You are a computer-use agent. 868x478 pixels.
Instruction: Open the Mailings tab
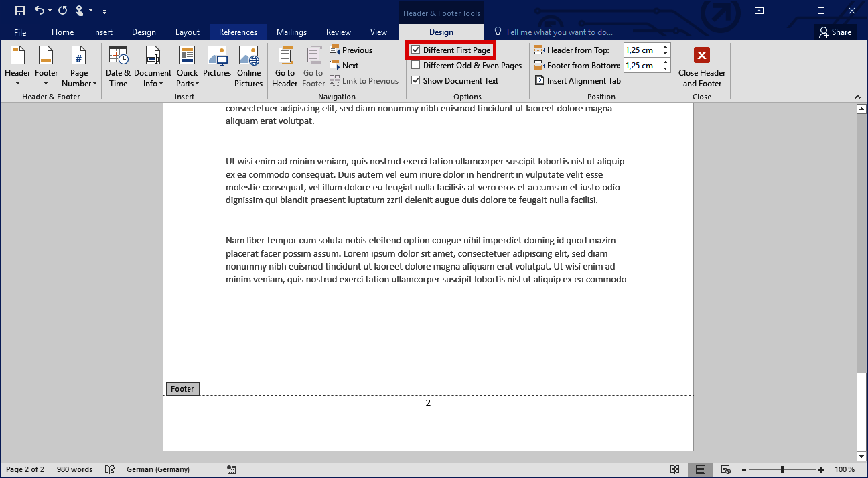point(291,32)
